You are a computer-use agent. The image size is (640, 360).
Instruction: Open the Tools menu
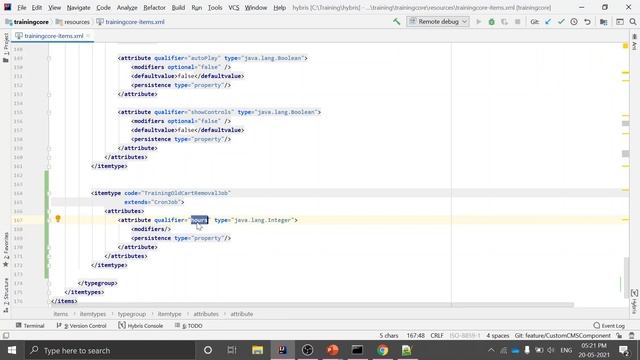215,7
